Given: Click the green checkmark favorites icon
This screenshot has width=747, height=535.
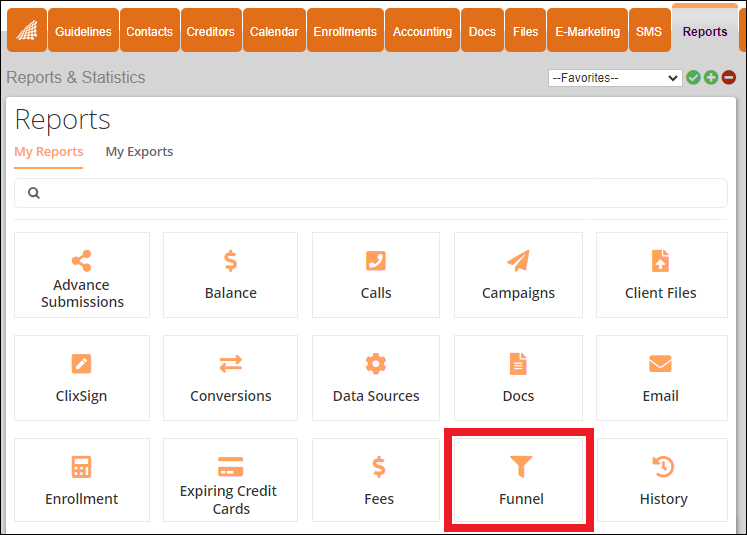Looking at the screenshot, I should pyautogui.click(x=693, y=78).
